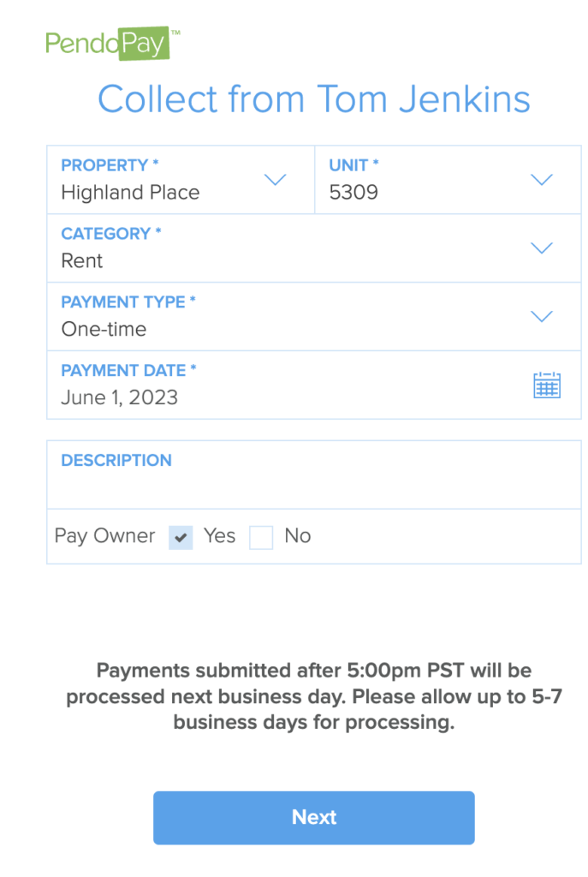588x877 pixels.
Task: Expand the Property dropdown chevron
Action: 275,180
